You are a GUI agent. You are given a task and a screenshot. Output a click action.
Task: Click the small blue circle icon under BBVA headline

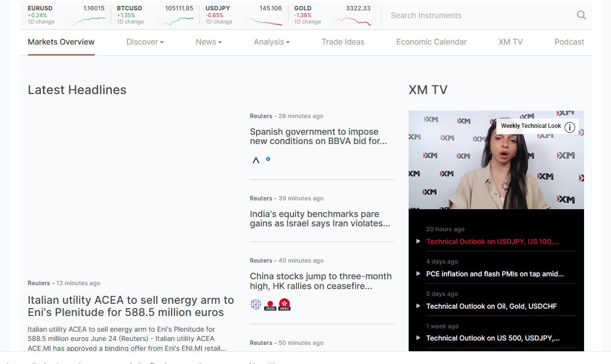(268, 159)
